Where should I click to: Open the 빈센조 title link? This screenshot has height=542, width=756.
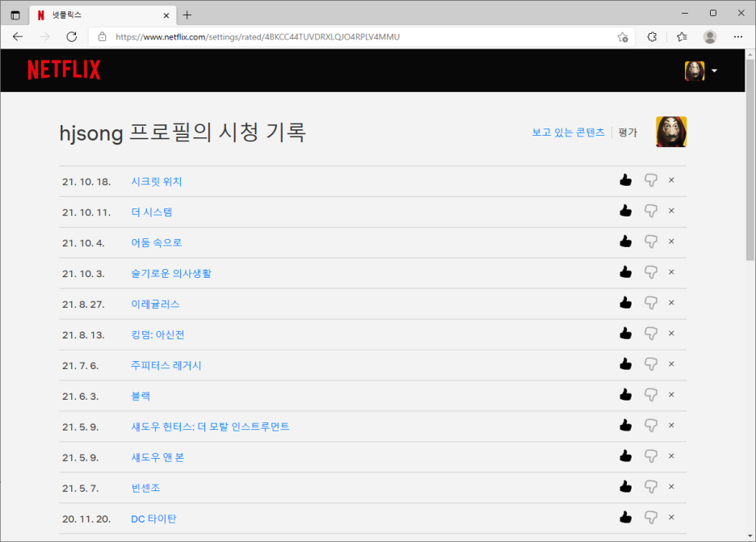[x=145, y=488]
